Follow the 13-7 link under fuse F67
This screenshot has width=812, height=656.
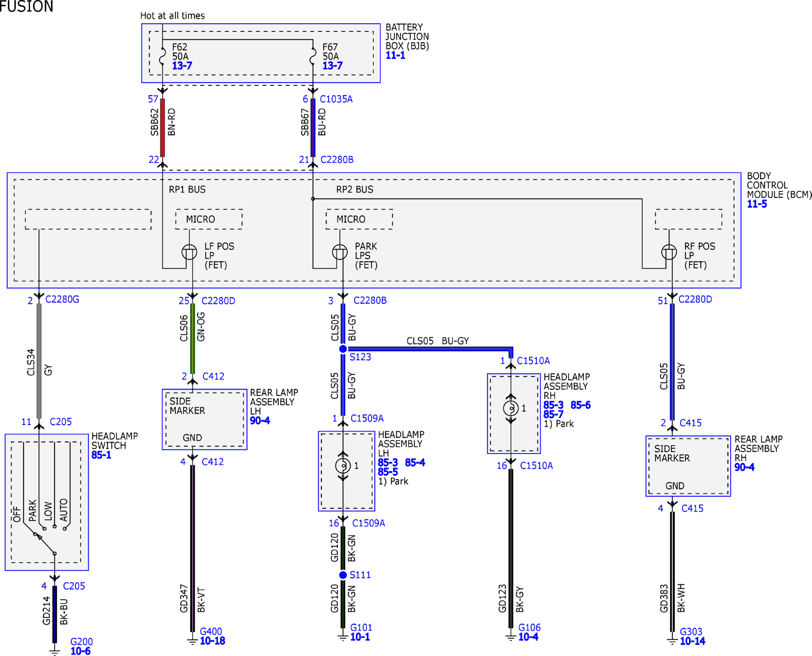coord(332,66)
